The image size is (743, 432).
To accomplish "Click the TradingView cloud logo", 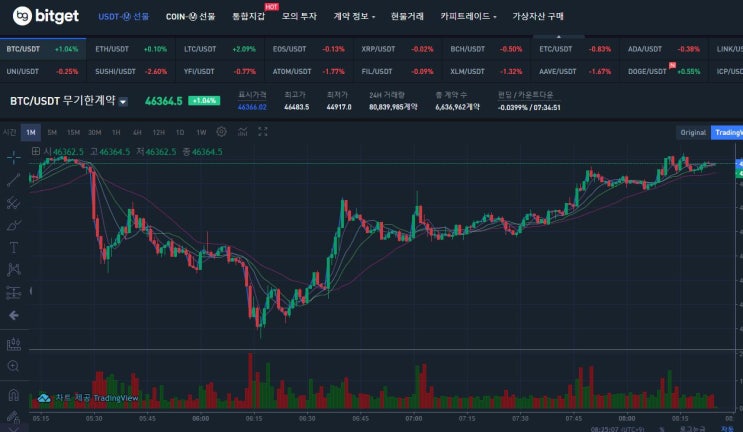I will 44,398.
